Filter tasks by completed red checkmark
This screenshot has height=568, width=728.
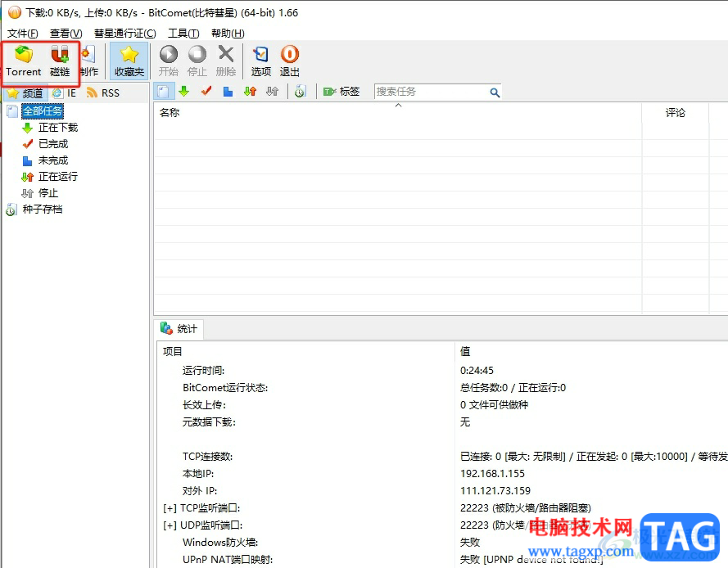[206, 92]
